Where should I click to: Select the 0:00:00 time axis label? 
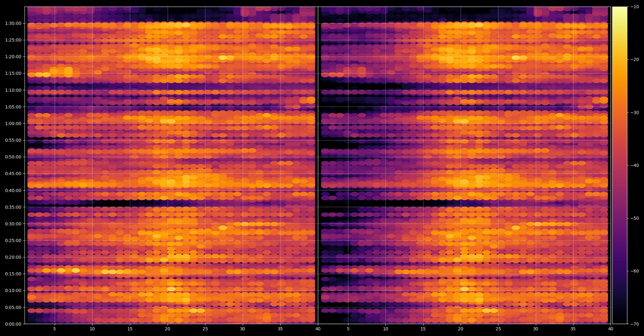pos(13,324)
